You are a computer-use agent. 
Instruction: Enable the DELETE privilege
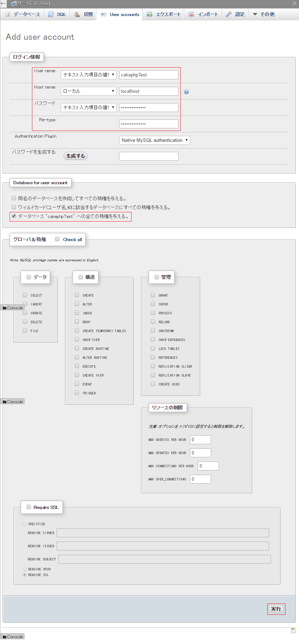(x=25, y=321)
